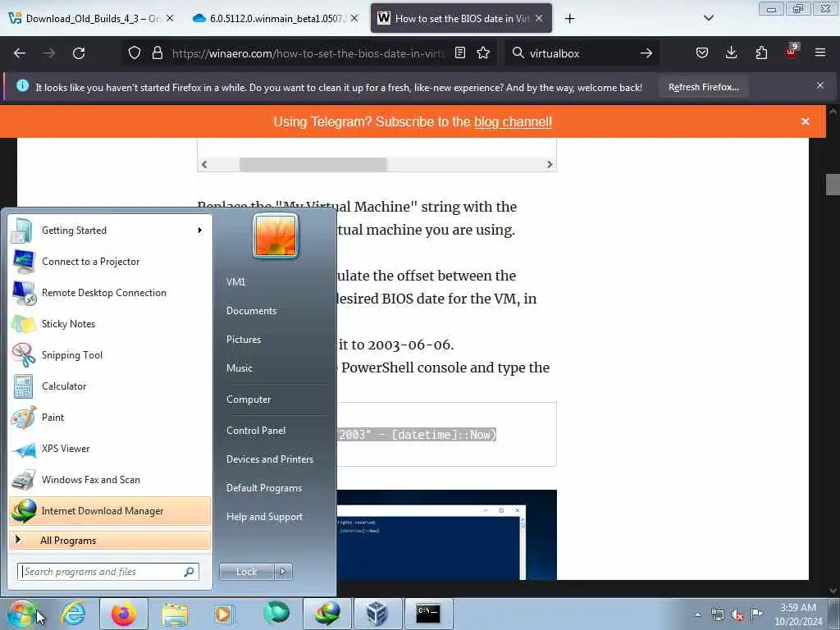Open Remote Desktop Connection
840x630 pixels.
[x=109, y=293]
